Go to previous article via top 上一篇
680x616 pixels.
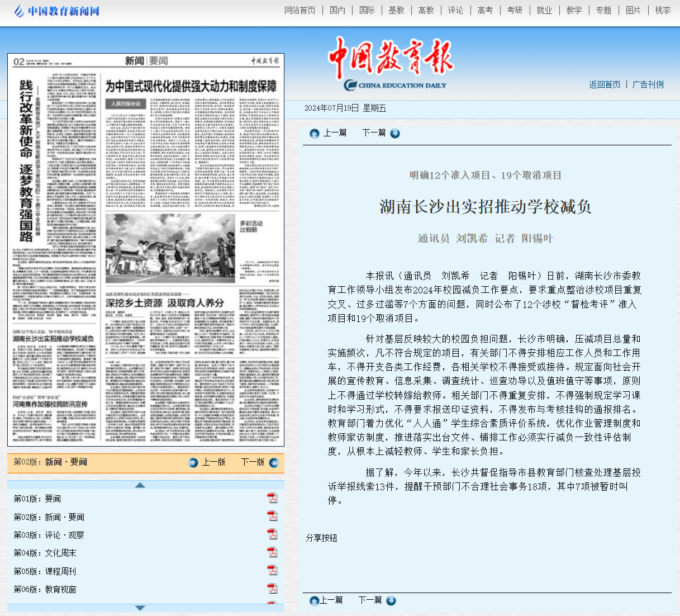(335, 132)
